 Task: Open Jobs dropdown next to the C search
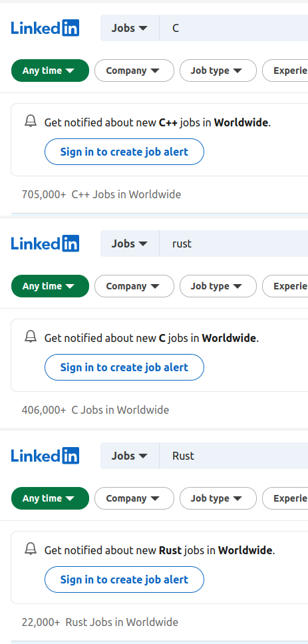coord(130,28)
